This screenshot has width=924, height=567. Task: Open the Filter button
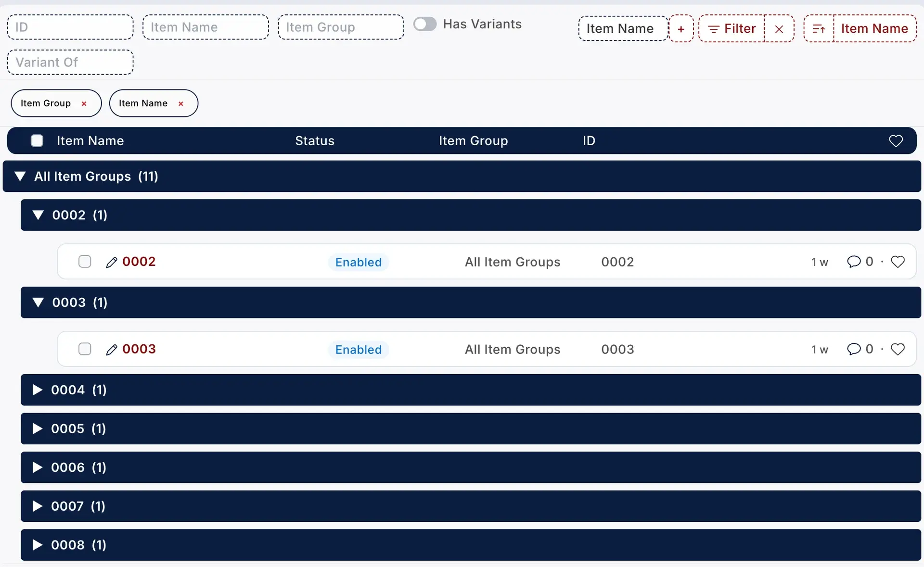coord(731,29)
